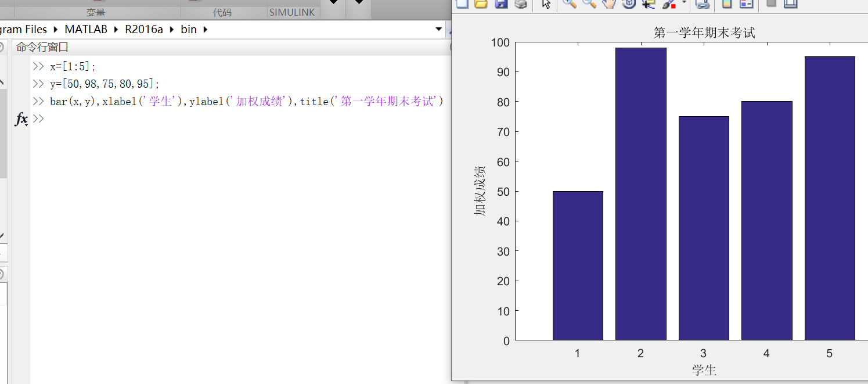Select the Data Cursor tool
Image resolution: width=868 pixels, height=384 pixels.
point(649,3)
